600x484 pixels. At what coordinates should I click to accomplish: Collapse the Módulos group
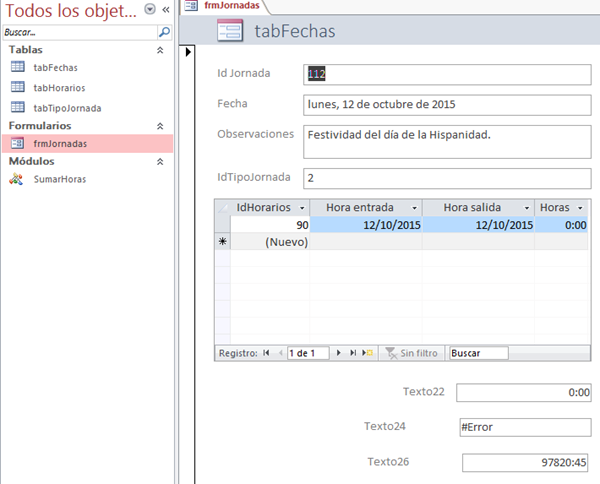coord(160,162)
